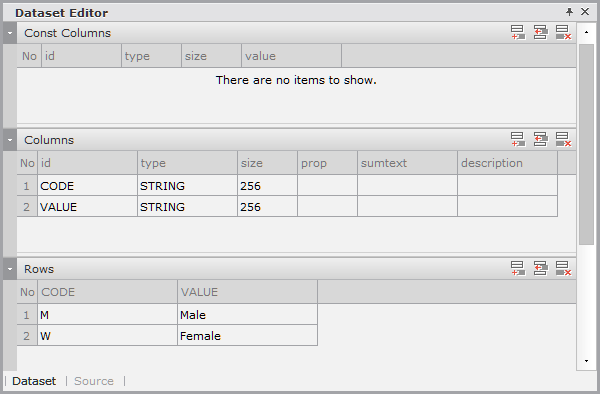Delete a row in Const Columns section
This screenshot has height=394, width=600.
click(563, 33)
